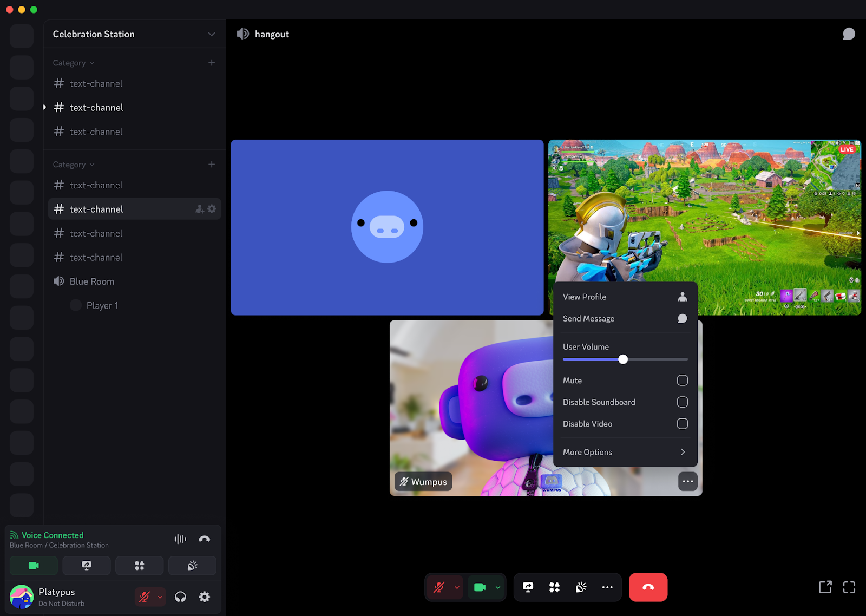Select Player 1 in Blue Room
Image resolution: width=866 pixels, height=616 pixels.
tap(102, 305)
